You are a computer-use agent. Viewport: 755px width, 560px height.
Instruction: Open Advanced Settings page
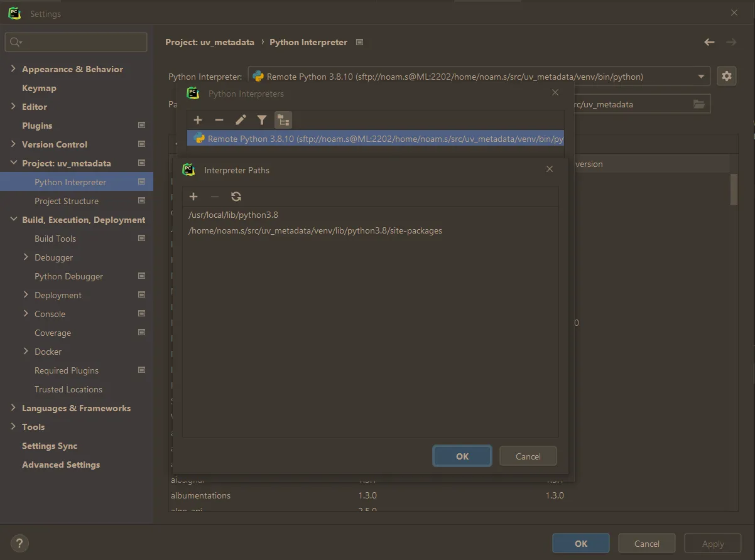[61, 465]
